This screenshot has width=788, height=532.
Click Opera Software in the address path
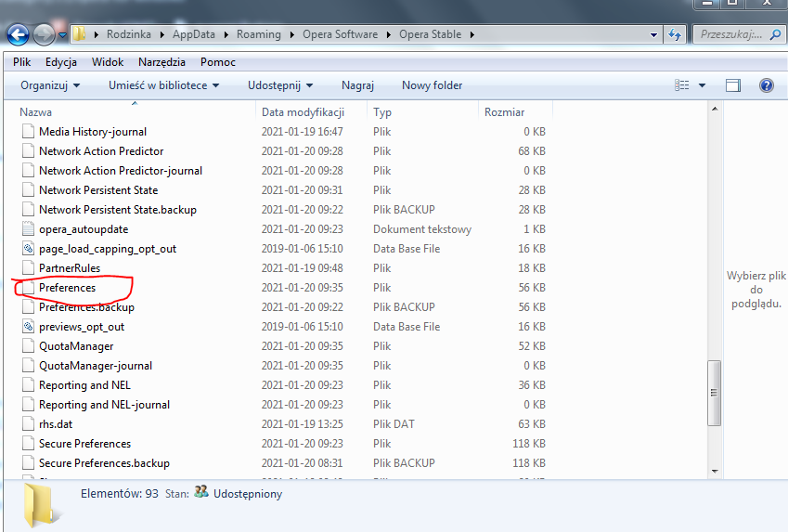(x=341, y=34)
